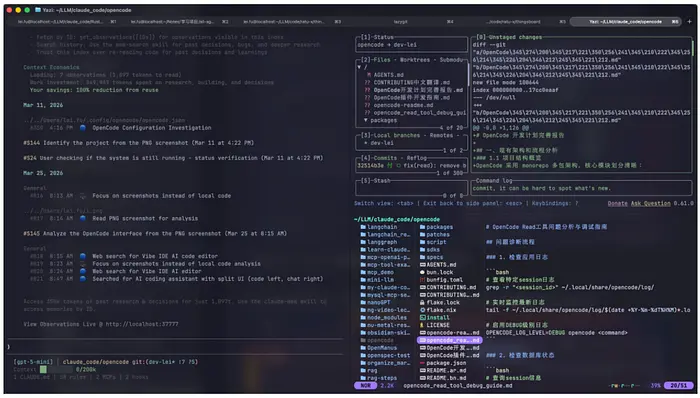The width and height of the screenshot is (700, 398).
Task: Click the folder icon in window title
Action: tap(38, 10)
